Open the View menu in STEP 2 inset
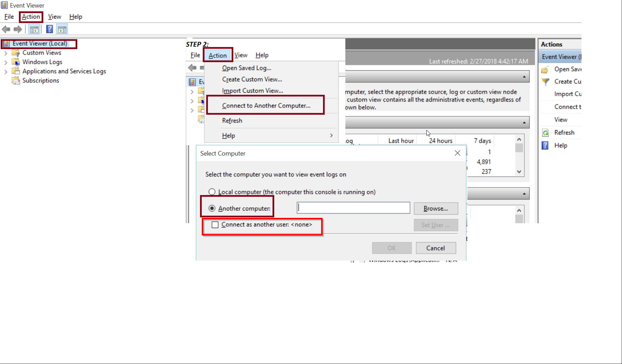Viewport: 622px width, 364px height. [241, 55]
